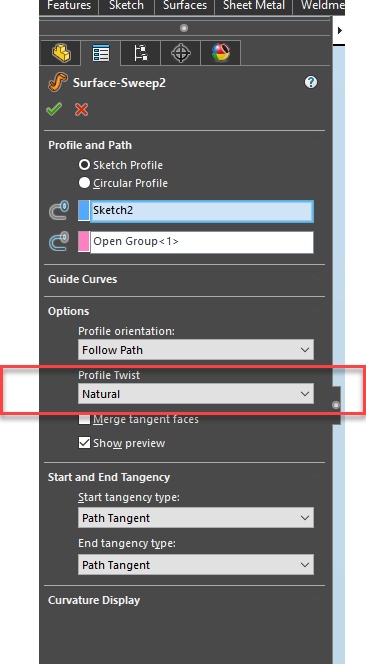Open the Start tangency type dropdown
The image size is (366, 664).
pos(196,518)
